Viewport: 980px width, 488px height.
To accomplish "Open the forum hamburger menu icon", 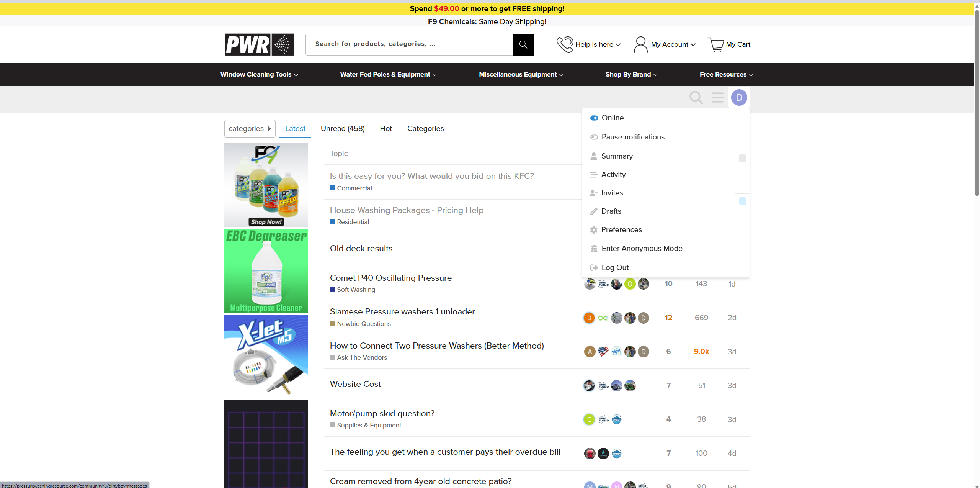I will tap(717, 98).
